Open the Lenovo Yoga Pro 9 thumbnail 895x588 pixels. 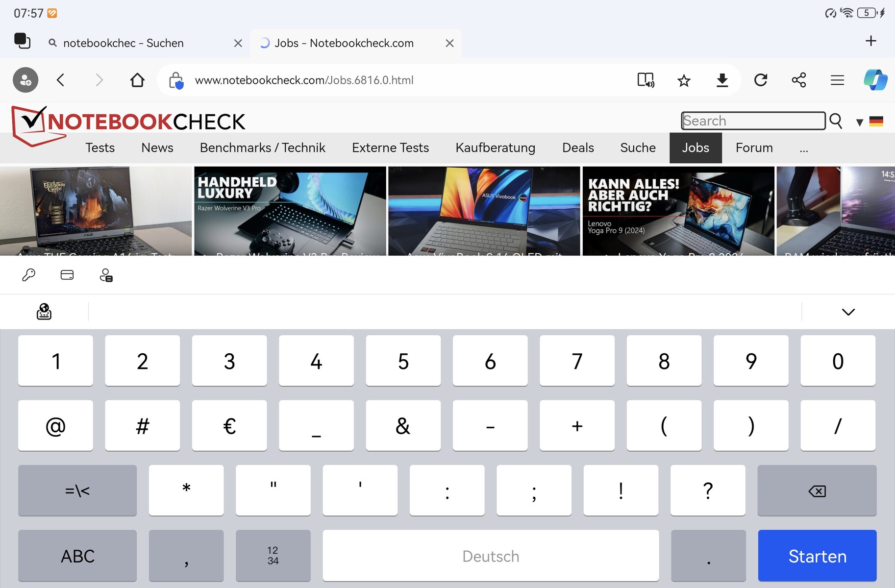tap(678, 211)
